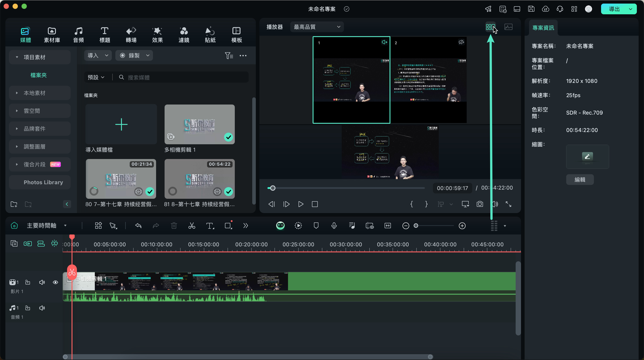
Task: Select the crop rectangle tool in timeline toolbar
Action: (x=228, y=225)
